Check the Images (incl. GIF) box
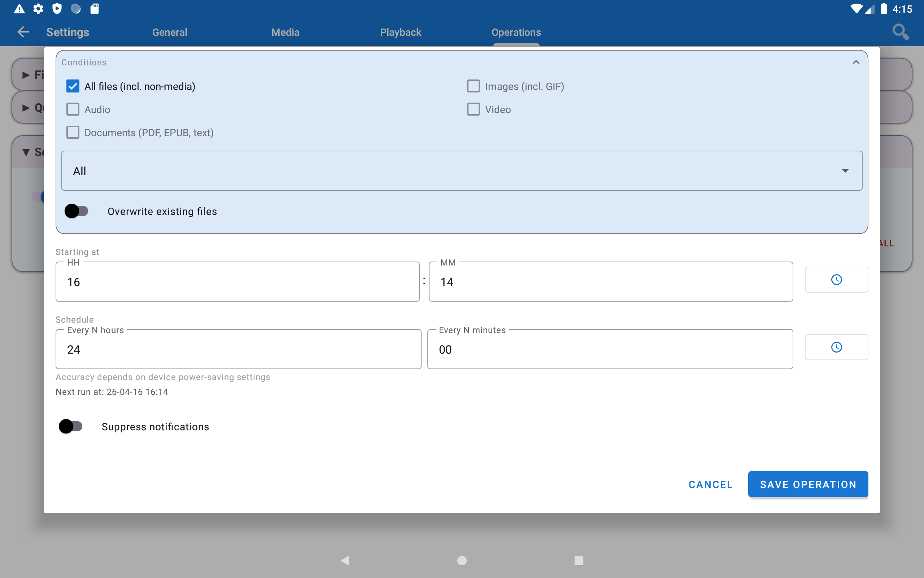This screenshot has width=924, height=578. (474, 86)
